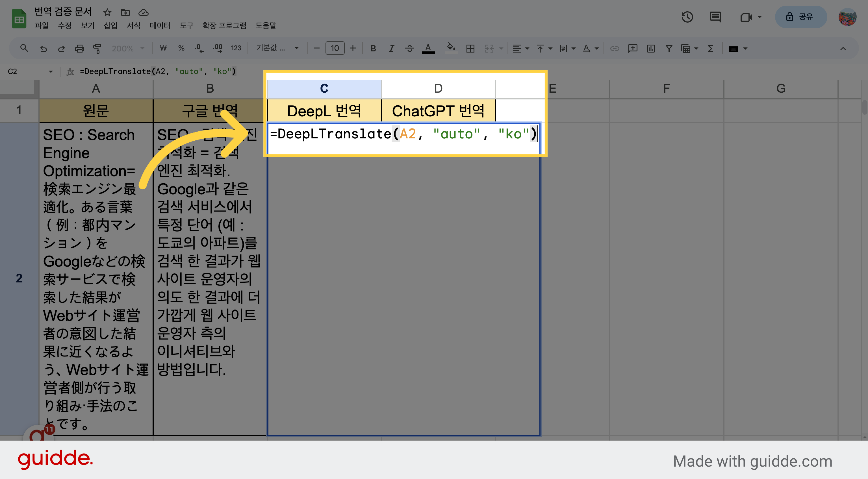Open the vertical align dropdown
The width and height of the screenshot is (868, 479).
(x=544, y=49)
